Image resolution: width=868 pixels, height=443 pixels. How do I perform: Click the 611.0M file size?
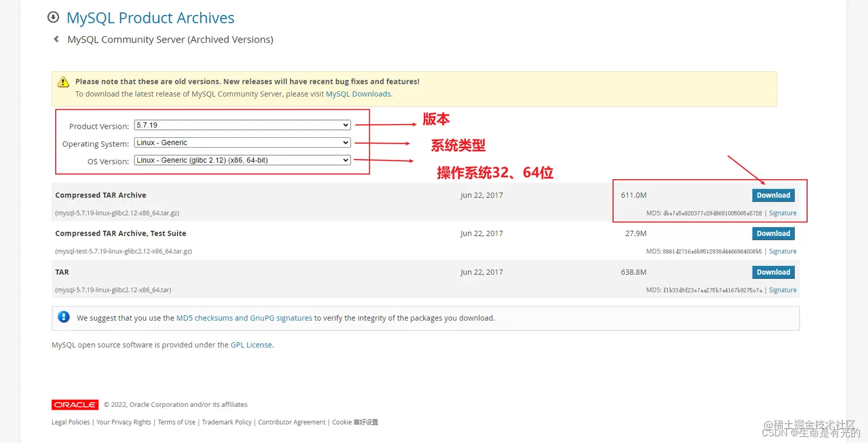click(x=634, y=195)
